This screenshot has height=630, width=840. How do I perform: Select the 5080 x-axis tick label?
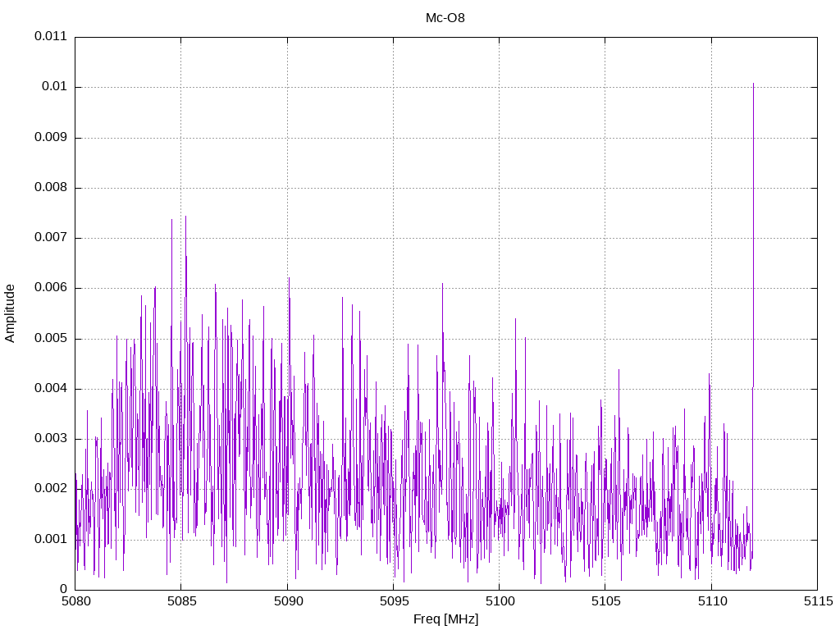[75, 601]
